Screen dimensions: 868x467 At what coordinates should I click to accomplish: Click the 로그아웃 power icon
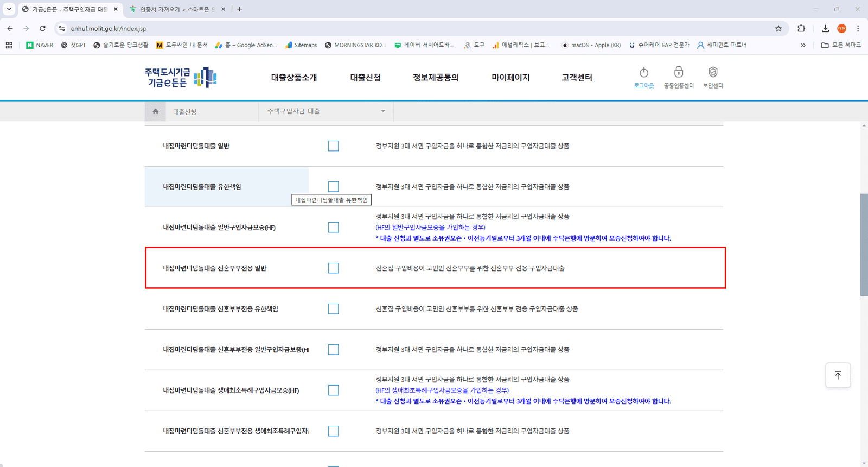(644, 72)
